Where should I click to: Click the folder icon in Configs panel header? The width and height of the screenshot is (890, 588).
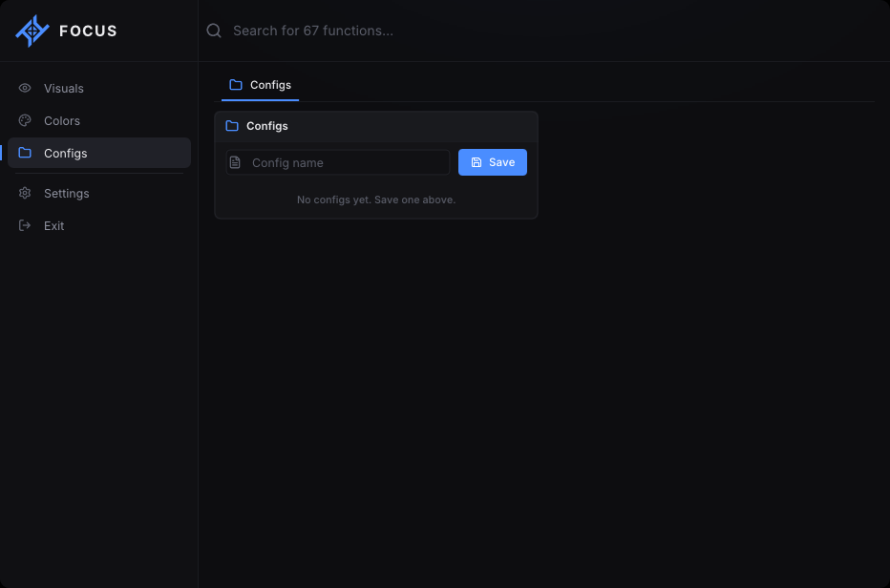point(232,125)
